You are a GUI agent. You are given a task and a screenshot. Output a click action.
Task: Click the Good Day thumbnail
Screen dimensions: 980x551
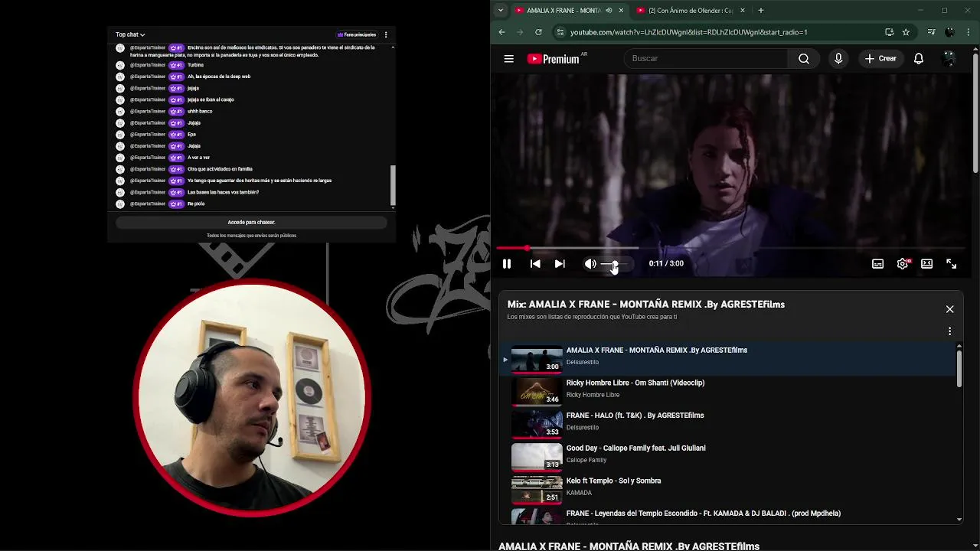(x=536, y=455)
